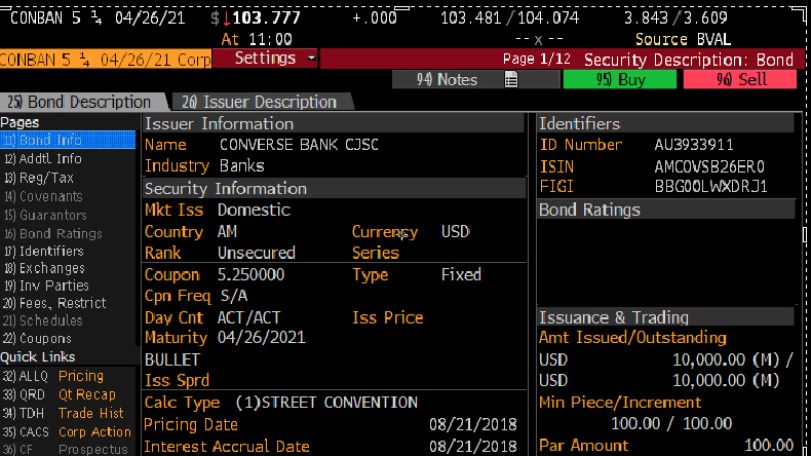
Task: Click maturity date 04/26/2021
Action: pyautogui.click(x=261, y=338)
